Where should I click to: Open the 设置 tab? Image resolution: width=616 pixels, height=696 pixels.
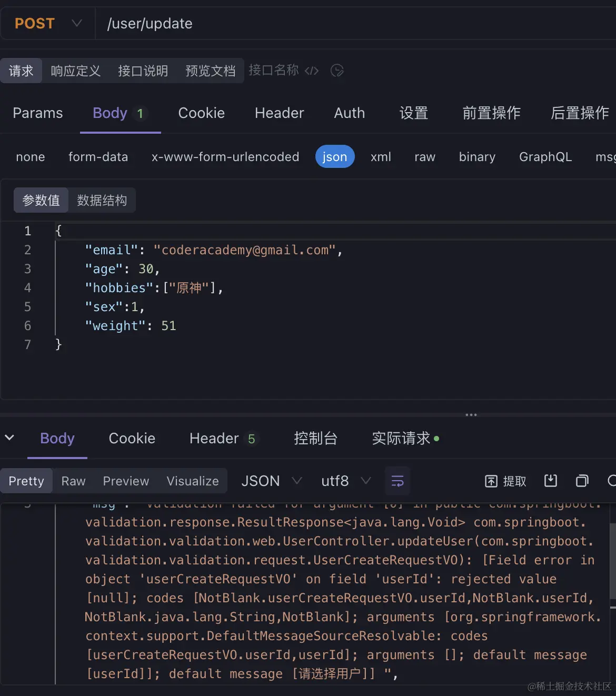click(414, 113)
